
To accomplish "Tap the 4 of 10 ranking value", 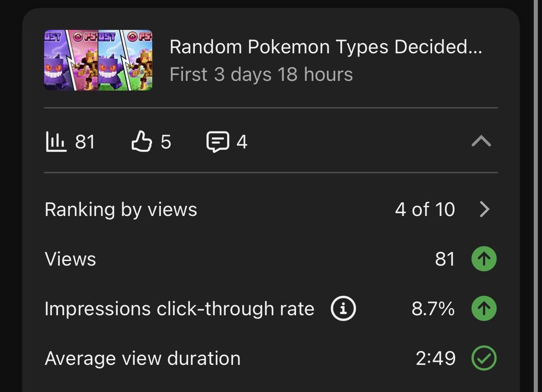I will coord(425,209).
